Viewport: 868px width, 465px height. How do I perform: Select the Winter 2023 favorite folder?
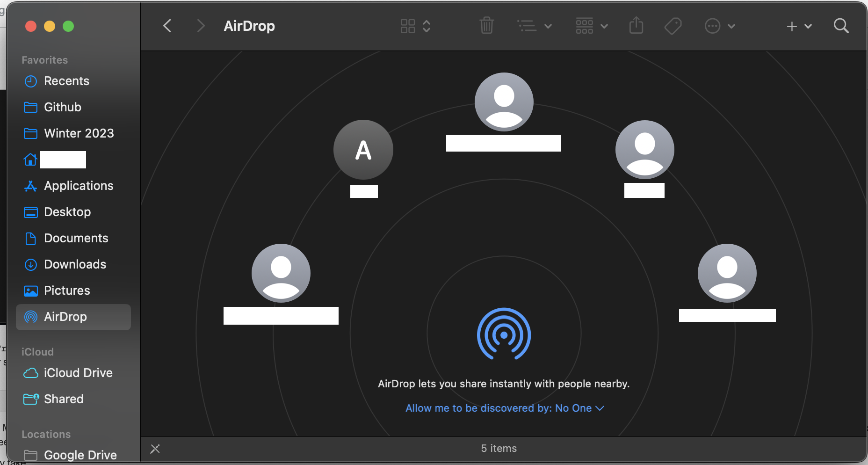tap(79, 133)
